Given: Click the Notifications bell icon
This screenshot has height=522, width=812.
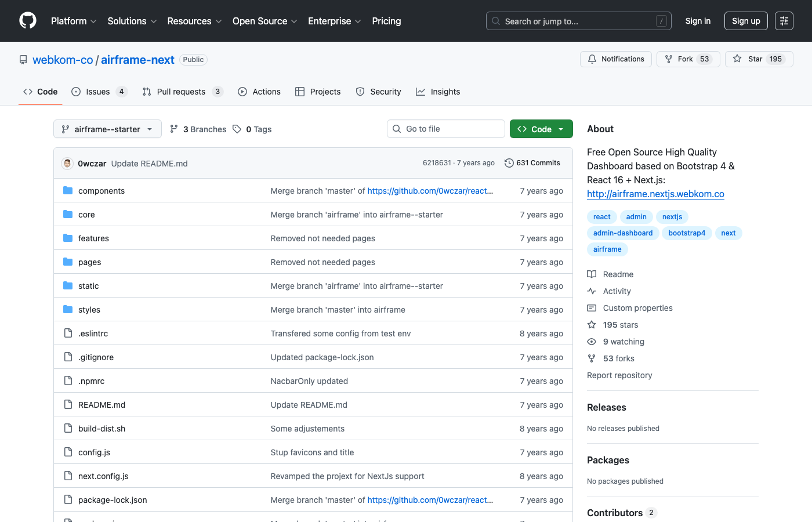Looking at the screenshot, I should (592, 59).
